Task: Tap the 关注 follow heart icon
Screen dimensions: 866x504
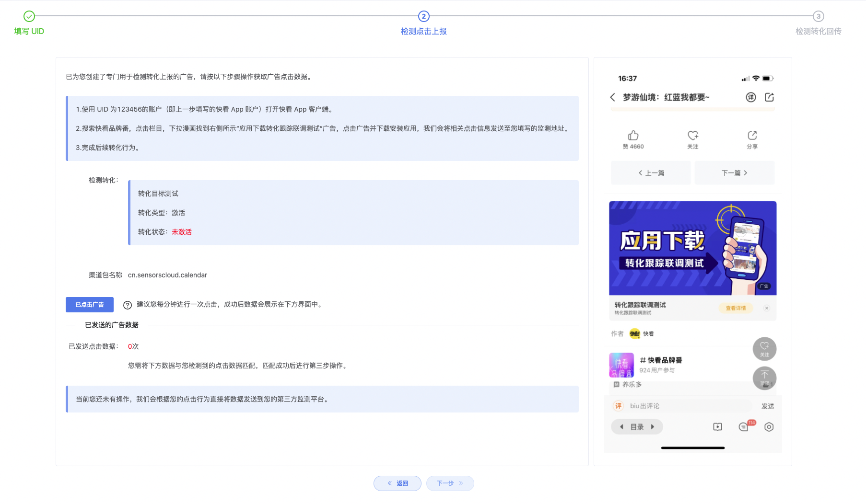Action: click(693, 136)
